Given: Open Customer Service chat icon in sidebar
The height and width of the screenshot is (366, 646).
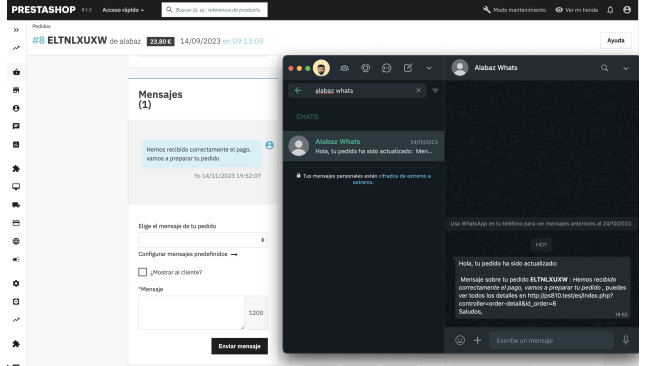Looking at the screenshot, I should [x=16, y=126].
